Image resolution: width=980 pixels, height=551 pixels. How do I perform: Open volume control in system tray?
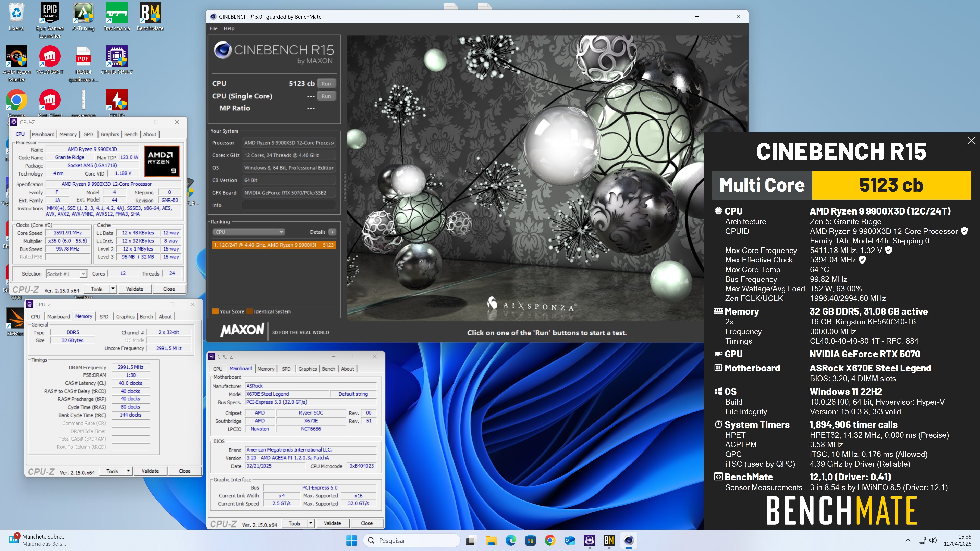coord(933,540)
